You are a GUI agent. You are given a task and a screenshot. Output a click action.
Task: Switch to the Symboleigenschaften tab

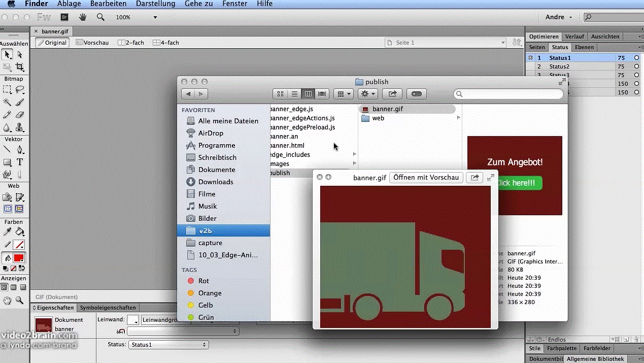pos(108,308)
